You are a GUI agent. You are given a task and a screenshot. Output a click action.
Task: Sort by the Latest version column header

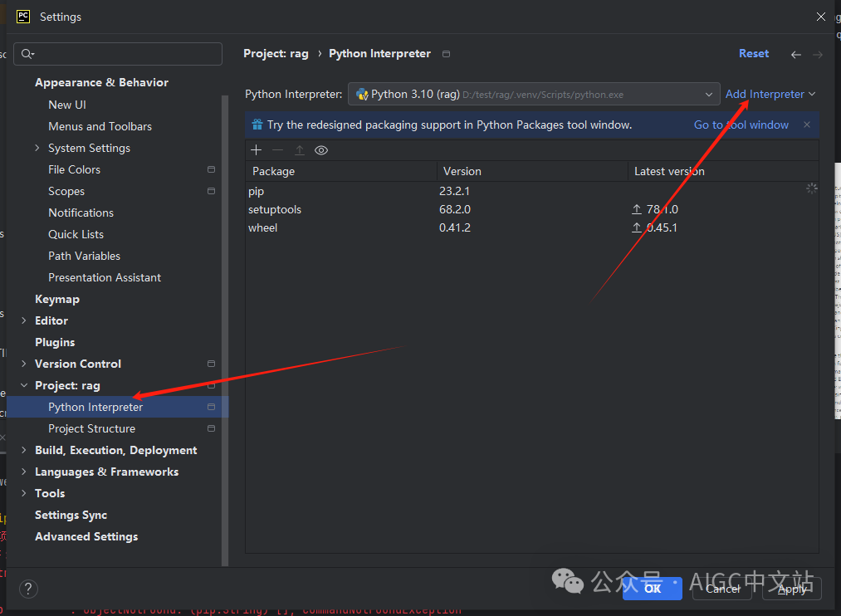tap(723, 171)
